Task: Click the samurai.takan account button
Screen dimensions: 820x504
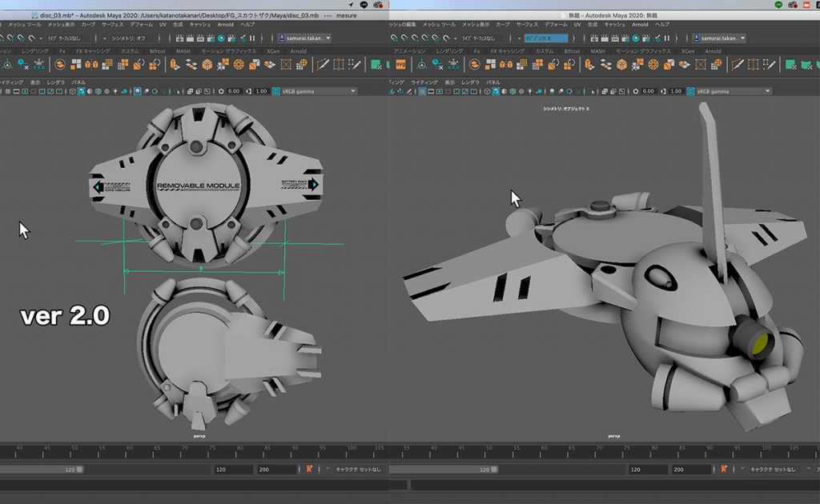Action: (304, 37)
